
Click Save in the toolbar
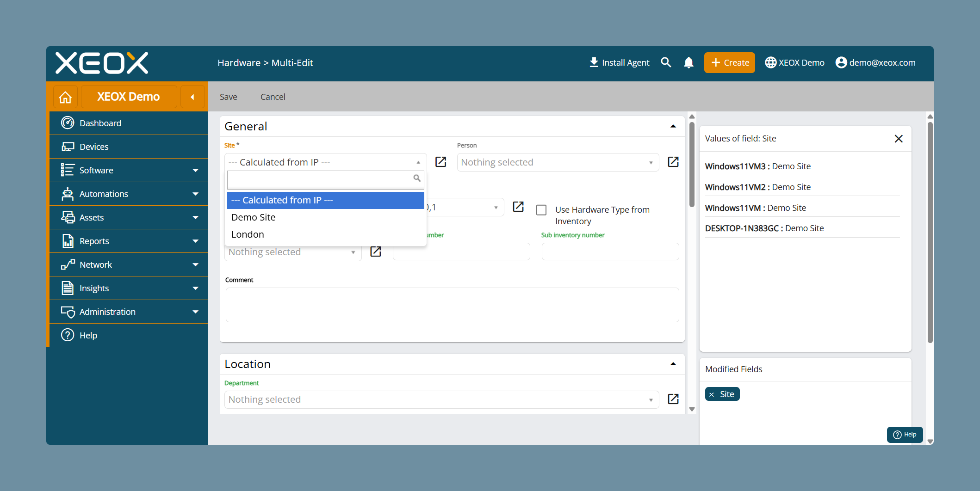click(x=229, y=97)
